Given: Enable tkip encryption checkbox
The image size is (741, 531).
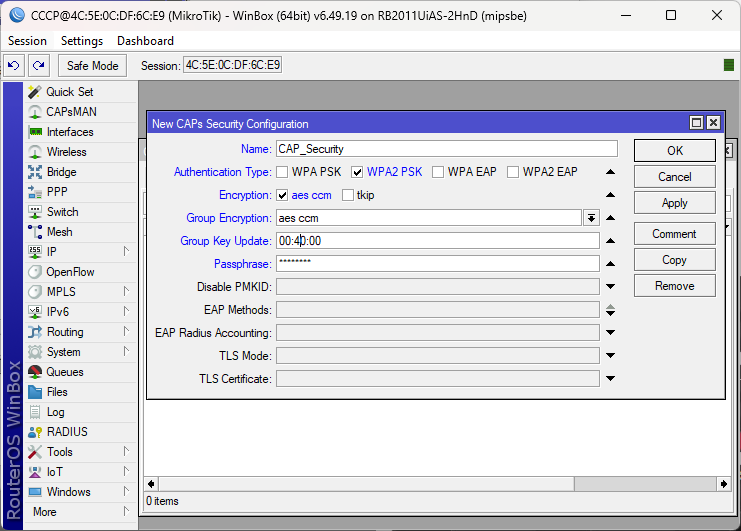Looking at the screenshot, I should [348, 195].
